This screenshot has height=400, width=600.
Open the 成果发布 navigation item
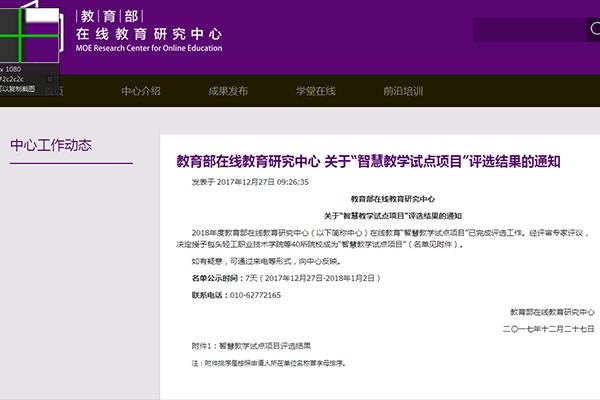click(228, 91)
